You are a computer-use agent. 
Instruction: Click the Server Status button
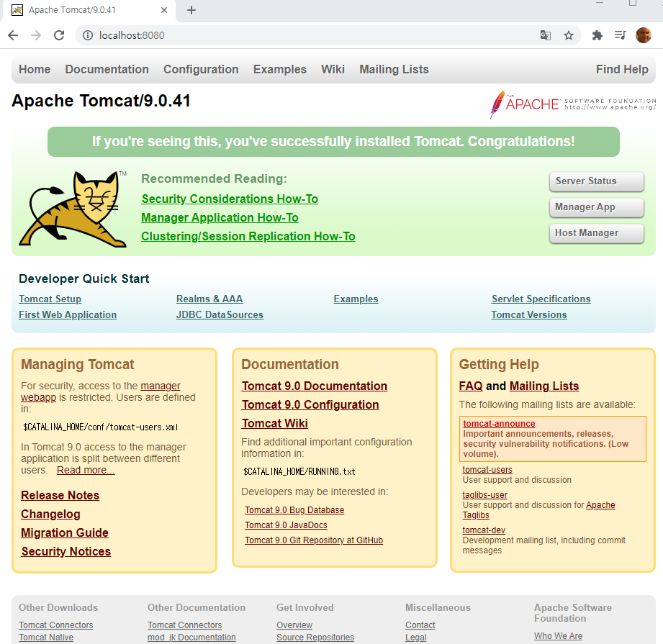click(597, 181)
